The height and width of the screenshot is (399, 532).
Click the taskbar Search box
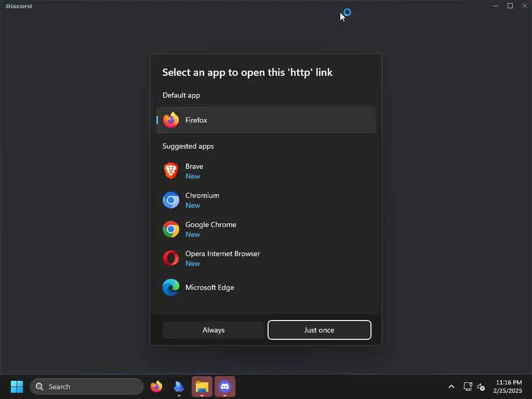[x=87, y=387]
